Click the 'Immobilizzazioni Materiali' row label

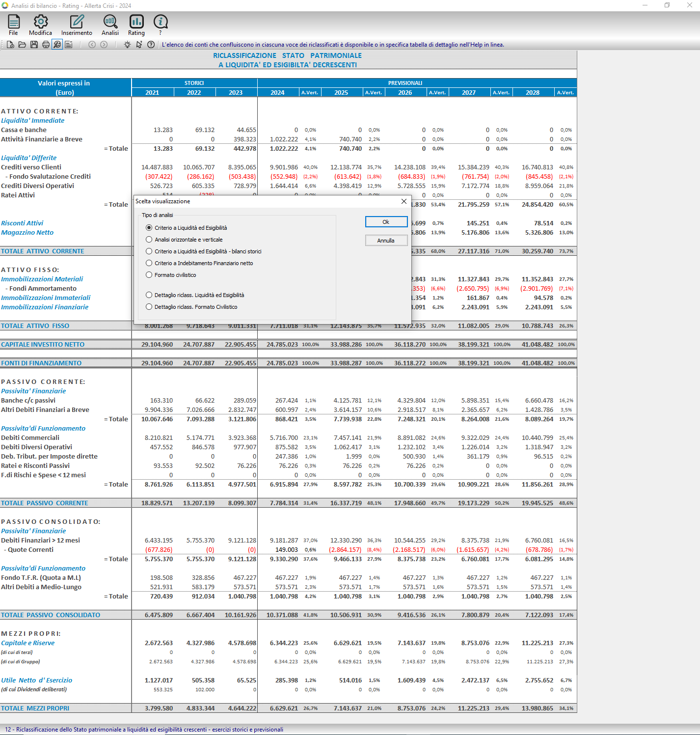coord(42,279)
